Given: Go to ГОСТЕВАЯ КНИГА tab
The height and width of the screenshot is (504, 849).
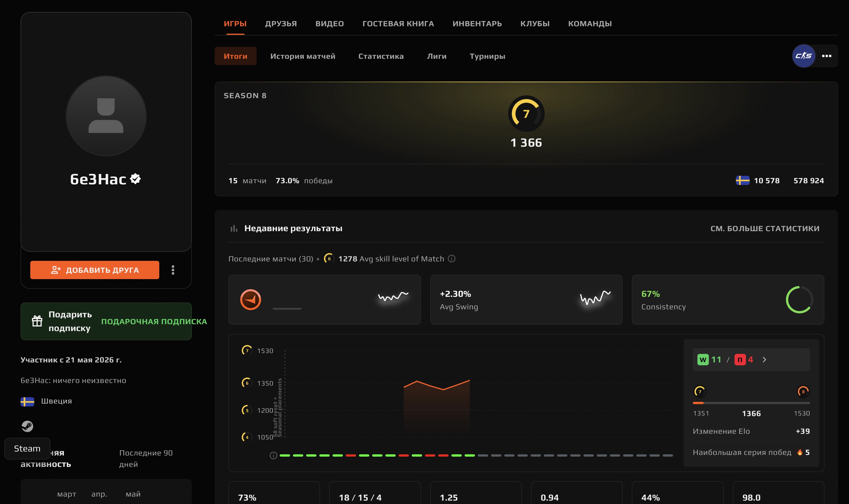Looking at the screenshot, I should coord(398,24).
